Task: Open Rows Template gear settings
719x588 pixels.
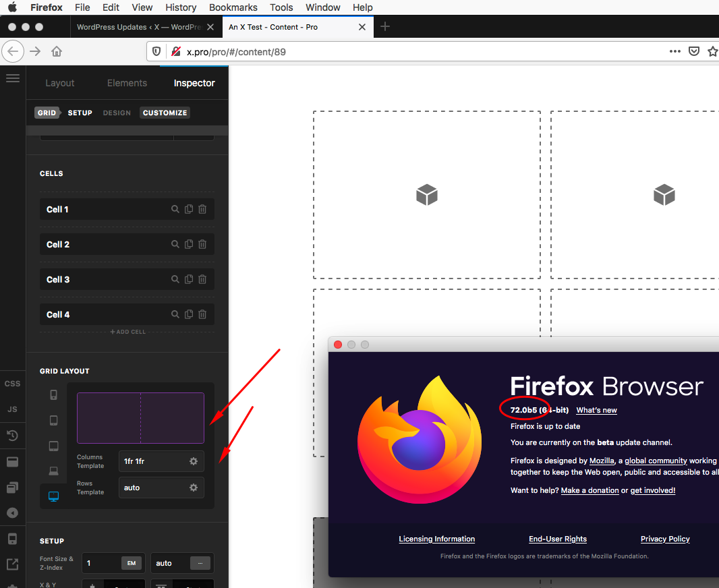Action: [194, 488]
